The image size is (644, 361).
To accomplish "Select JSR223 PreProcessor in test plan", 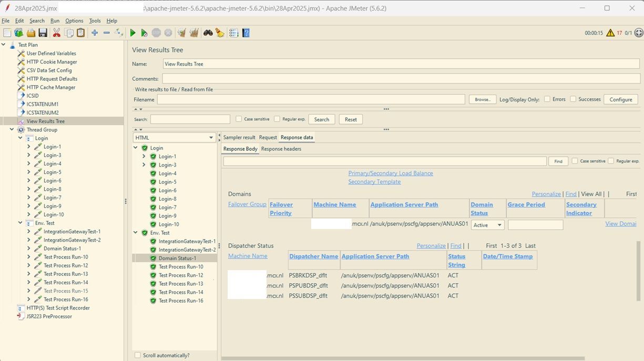I will (x=49, y=316).
